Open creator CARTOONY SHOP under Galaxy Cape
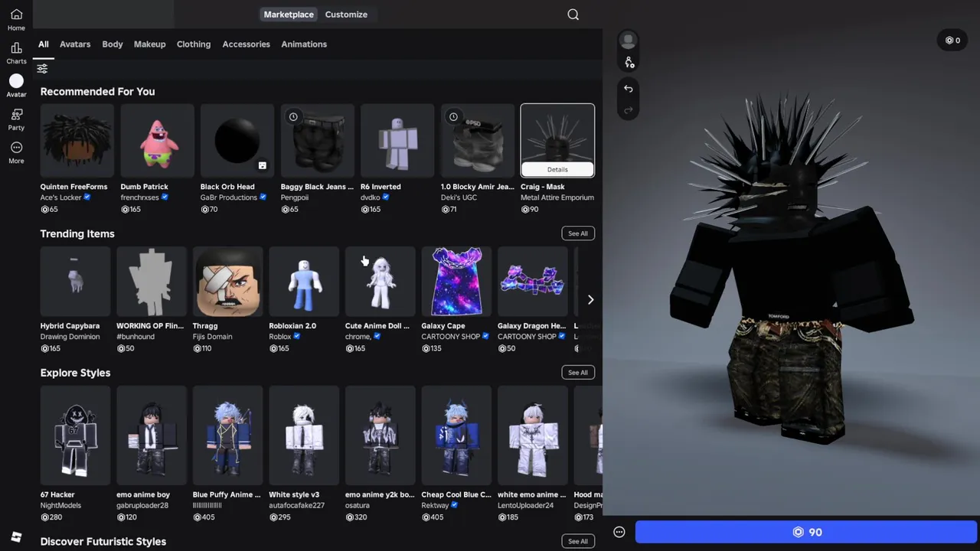This screenshot has width=980, height=551. click(451, 337)
